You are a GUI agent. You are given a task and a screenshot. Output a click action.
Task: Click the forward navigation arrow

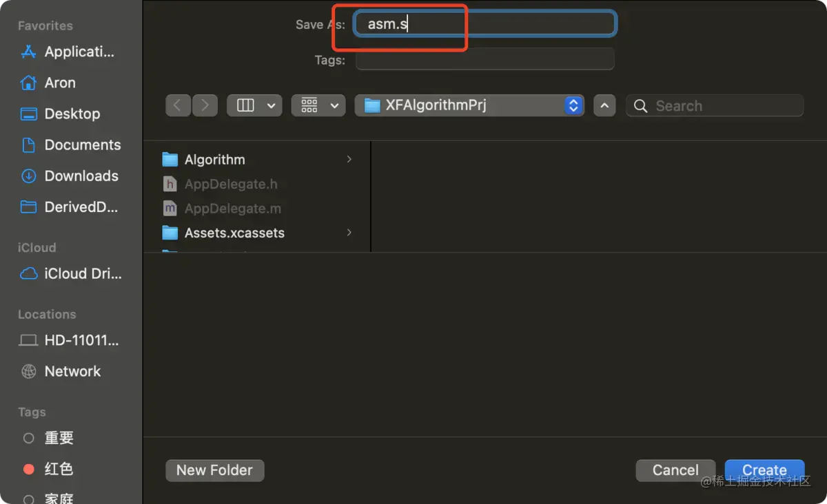pos(205,105)
